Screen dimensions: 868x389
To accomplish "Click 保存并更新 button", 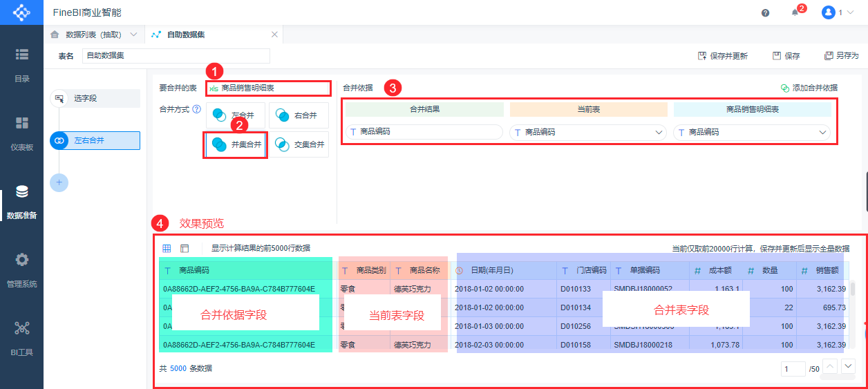I will (723, 56).
